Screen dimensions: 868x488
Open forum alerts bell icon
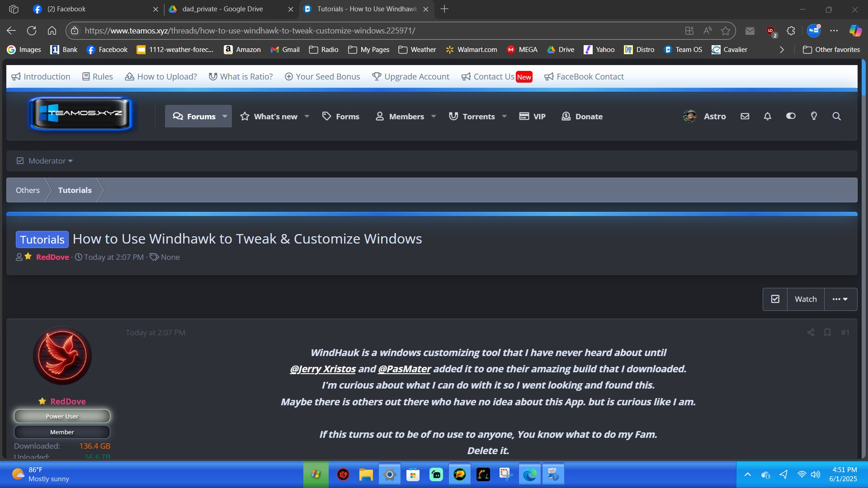coord(768,116)
